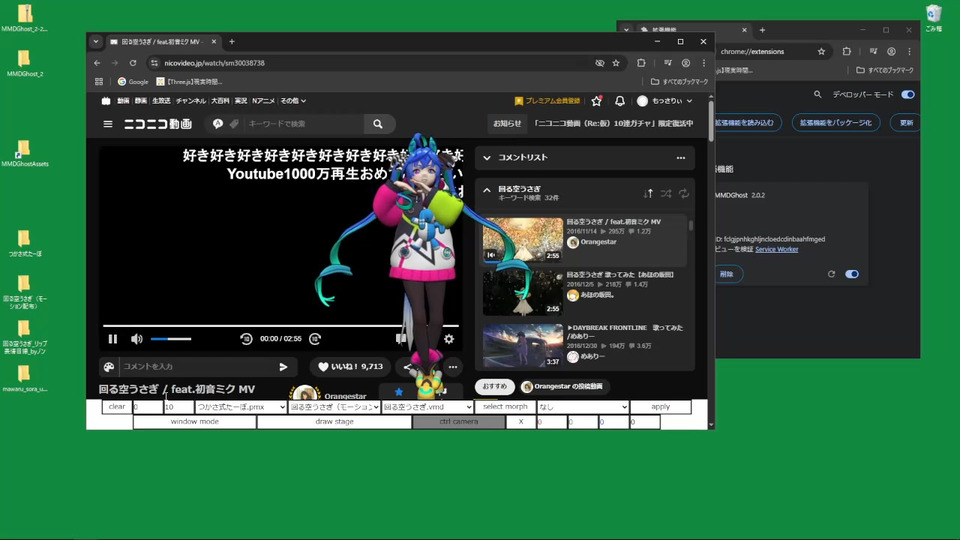Disable the MMDGhost extension toggle
The image size is (960, 540).
852,274
